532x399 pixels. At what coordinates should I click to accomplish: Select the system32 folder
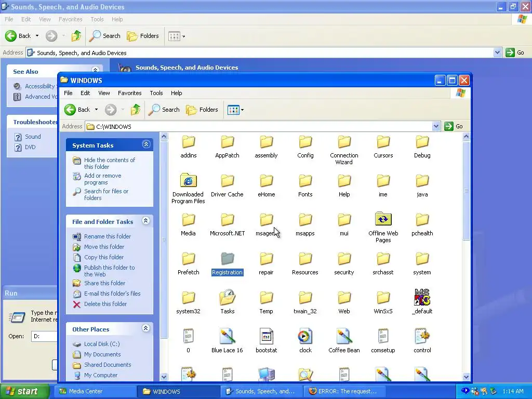pyautogui.click(x=188, y=303)
